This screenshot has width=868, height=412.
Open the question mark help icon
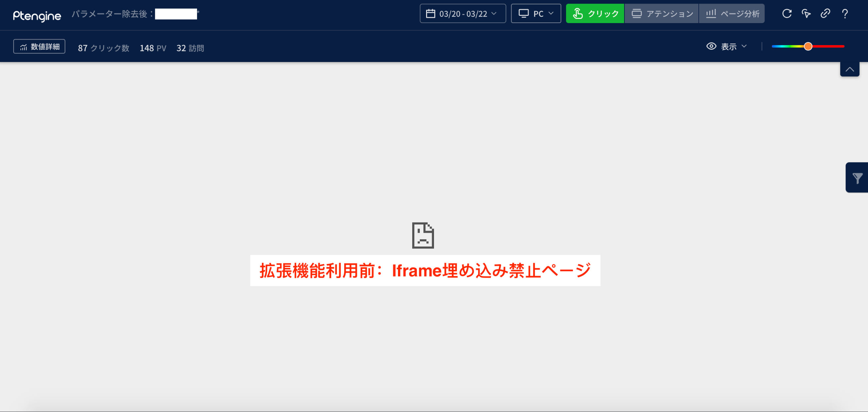tap(845, 14)
